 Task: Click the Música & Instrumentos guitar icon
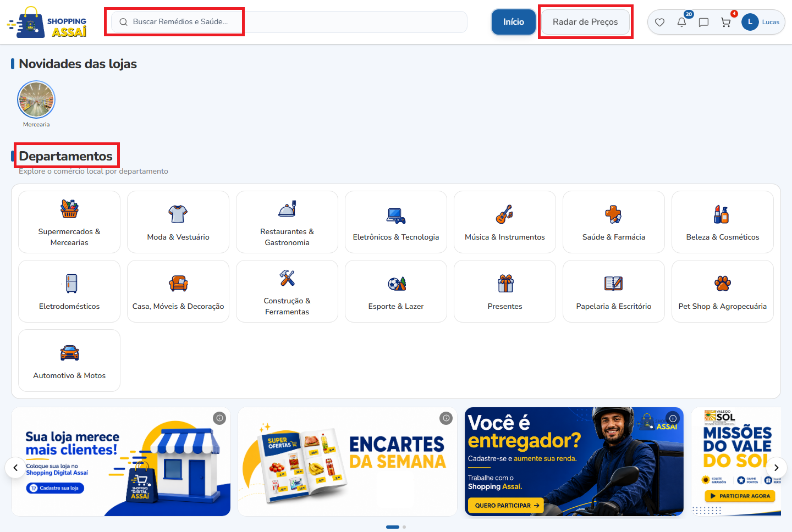(505, 214)
